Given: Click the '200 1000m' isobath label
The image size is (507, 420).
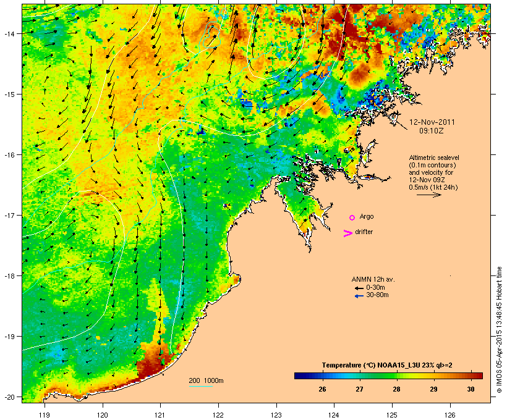Looking at the screenshot, I should [x=206, y=380].
